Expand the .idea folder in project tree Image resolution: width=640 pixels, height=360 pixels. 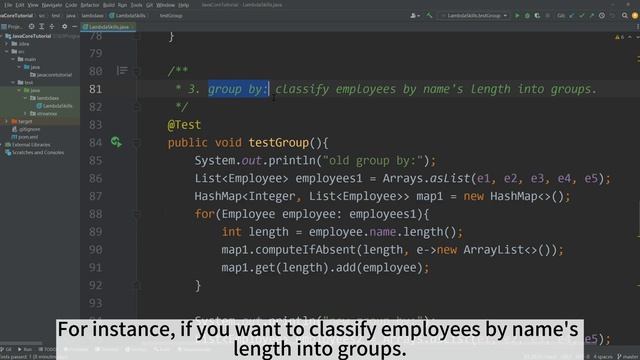click(x=7, y=44)
